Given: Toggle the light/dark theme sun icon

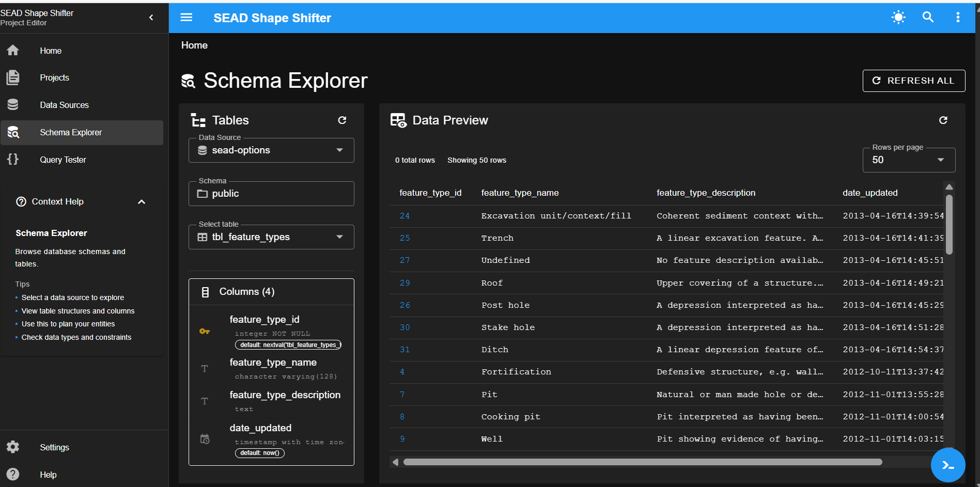Looking at the screenshot, I should pos(898,18).
